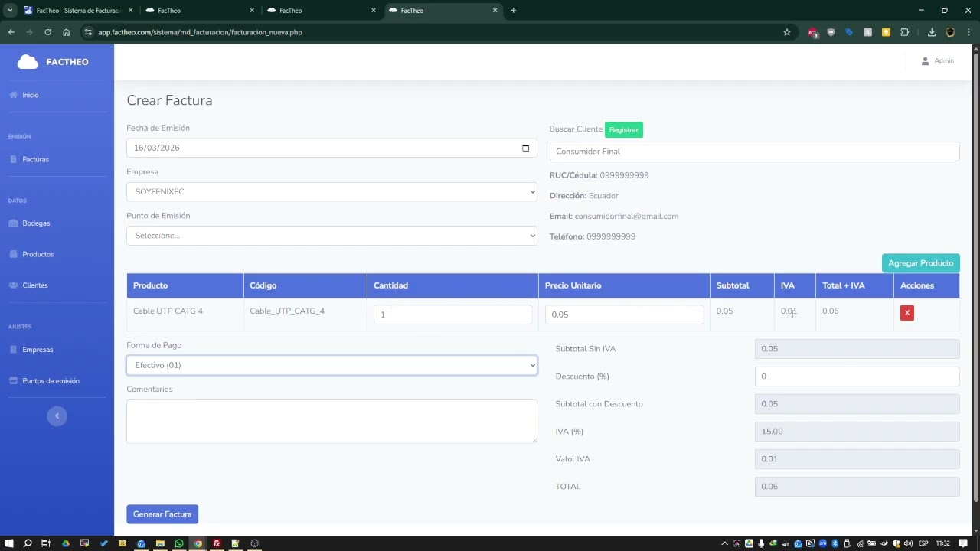Open the Windows Start menu
Image resolution: width=980 pixels, height=551 pixels.
(x=8, y=543)
